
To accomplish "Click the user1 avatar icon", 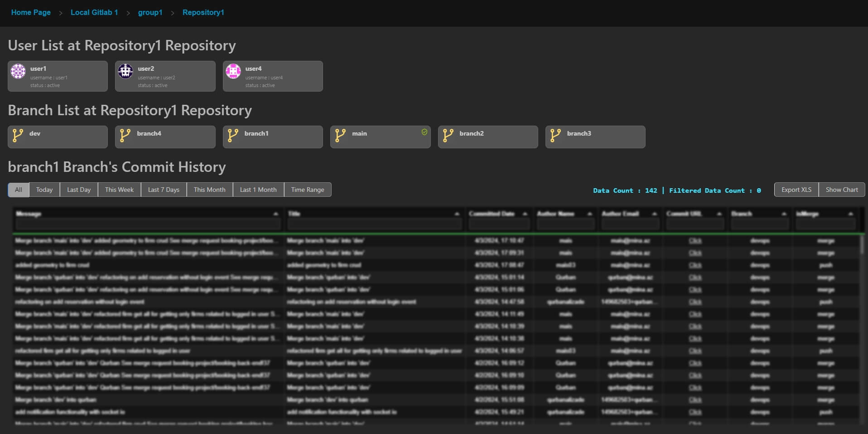I will click(x=18, y=71).
